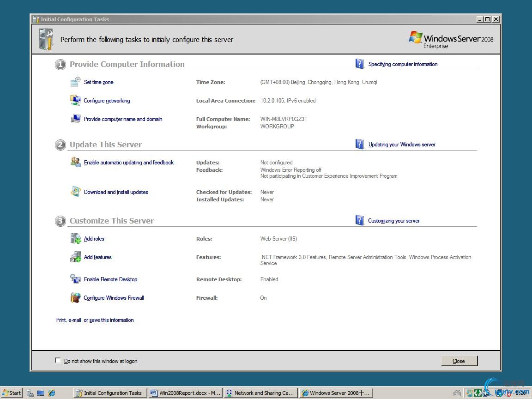Open Provide computer name and domain
532x399 pixels.
123,119
